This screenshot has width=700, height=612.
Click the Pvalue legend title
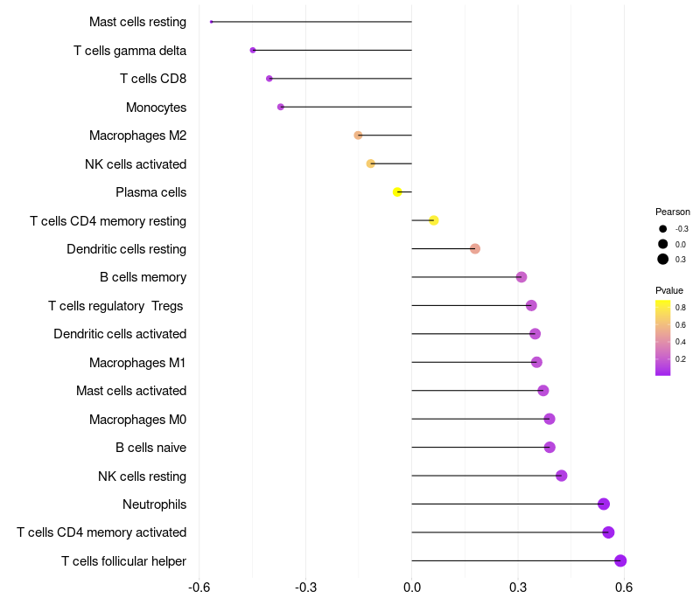(669, 290)
